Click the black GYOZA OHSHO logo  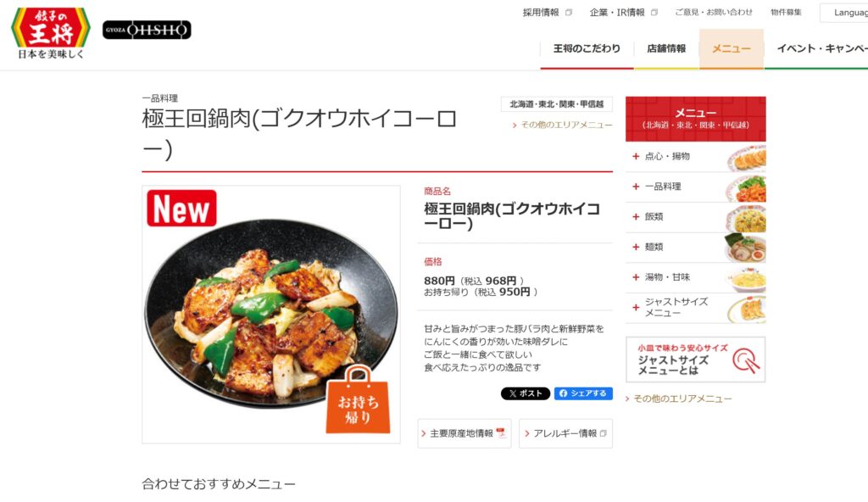click(147, 30)
